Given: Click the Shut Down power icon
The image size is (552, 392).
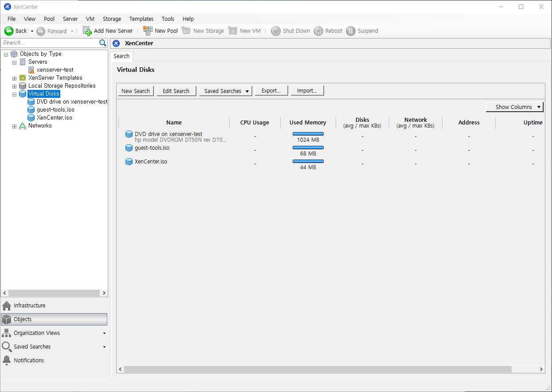Looking at the screenshot, I should tap(276, 31).
